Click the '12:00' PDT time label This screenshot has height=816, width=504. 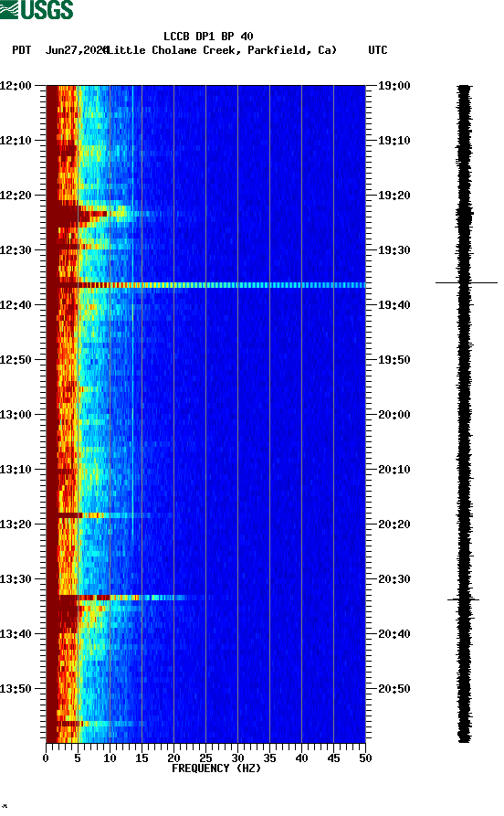[x=16, y=85]
